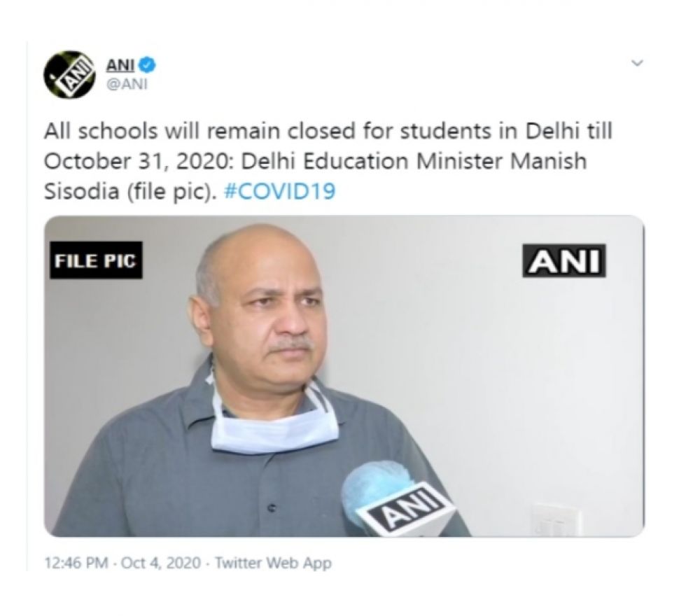Viewport: 700px width, 616px height.
Task: Click the 12:46 PM timestamp
Action: 76,563
